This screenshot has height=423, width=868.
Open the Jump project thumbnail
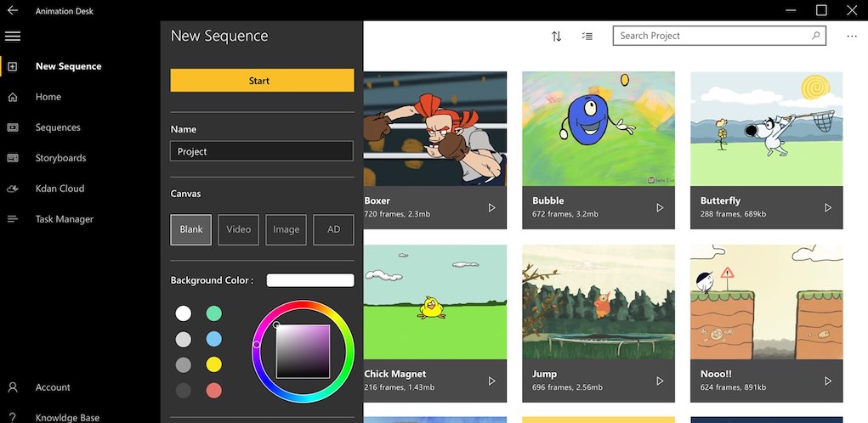tap(599, 302)
